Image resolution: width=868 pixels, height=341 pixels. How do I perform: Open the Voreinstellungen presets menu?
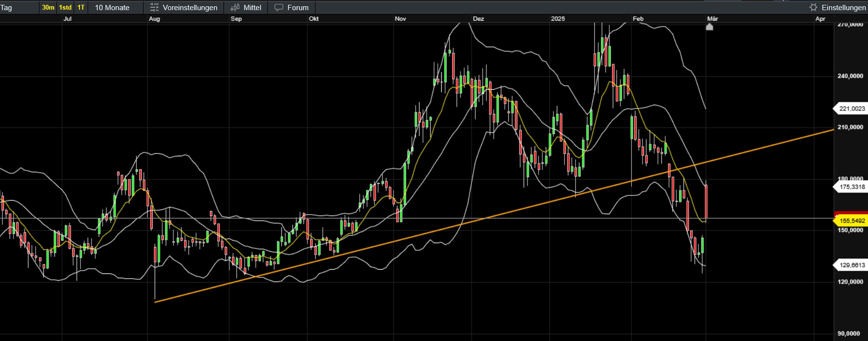pyautogui.click(x=190, y=8)
